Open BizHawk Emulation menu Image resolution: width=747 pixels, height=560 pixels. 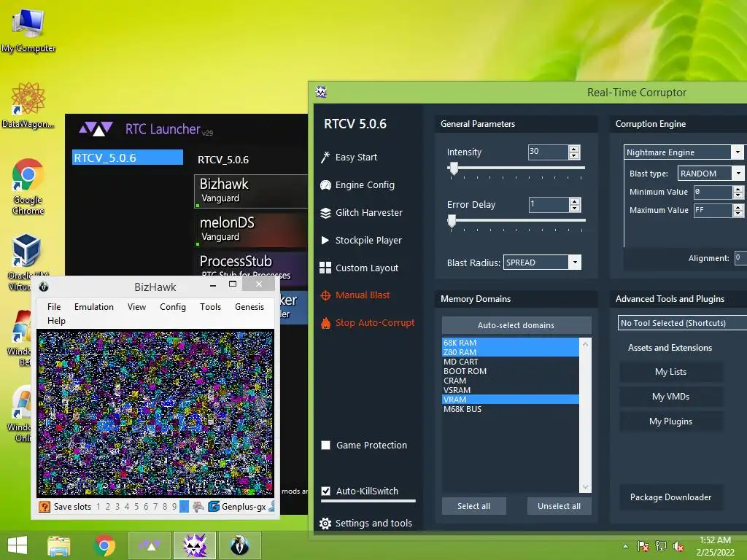pyautogui.click(x=94, y=307)
